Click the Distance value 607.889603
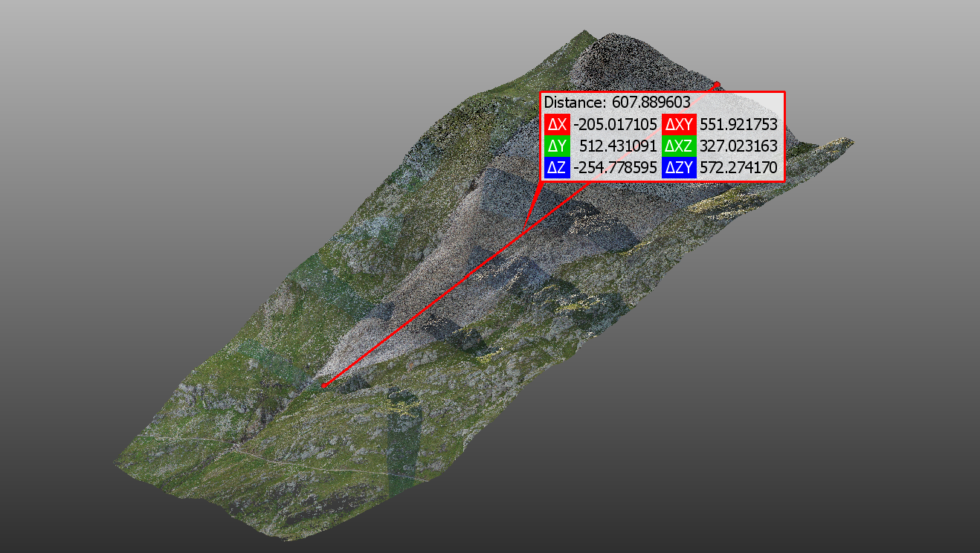Image resolution: width=980 pixels, height=553 pixels. (x=651, y=102)
